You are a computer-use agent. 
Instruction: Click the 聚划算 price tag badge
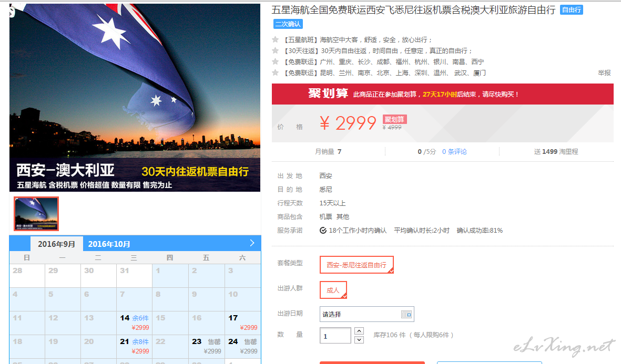click(394, 119)
